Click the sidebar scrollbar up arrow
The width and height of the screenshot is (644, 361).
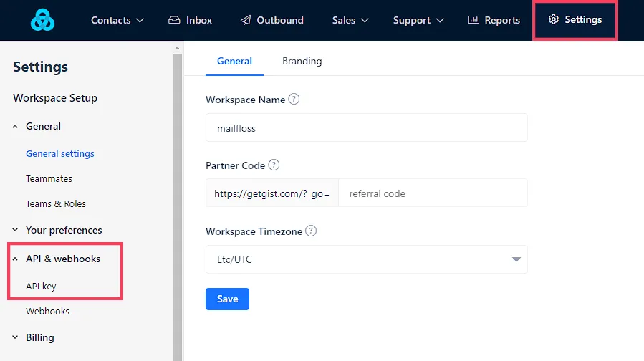pyautogui.click(x=177, y=48)
